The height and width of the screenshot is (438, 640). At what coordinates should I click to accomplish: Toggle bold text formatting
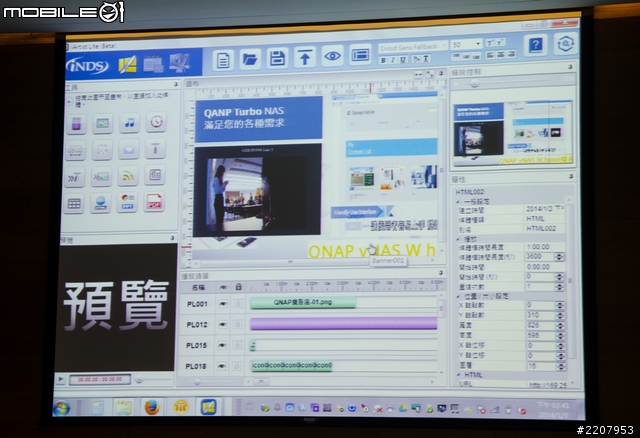(x=383, y=60)
